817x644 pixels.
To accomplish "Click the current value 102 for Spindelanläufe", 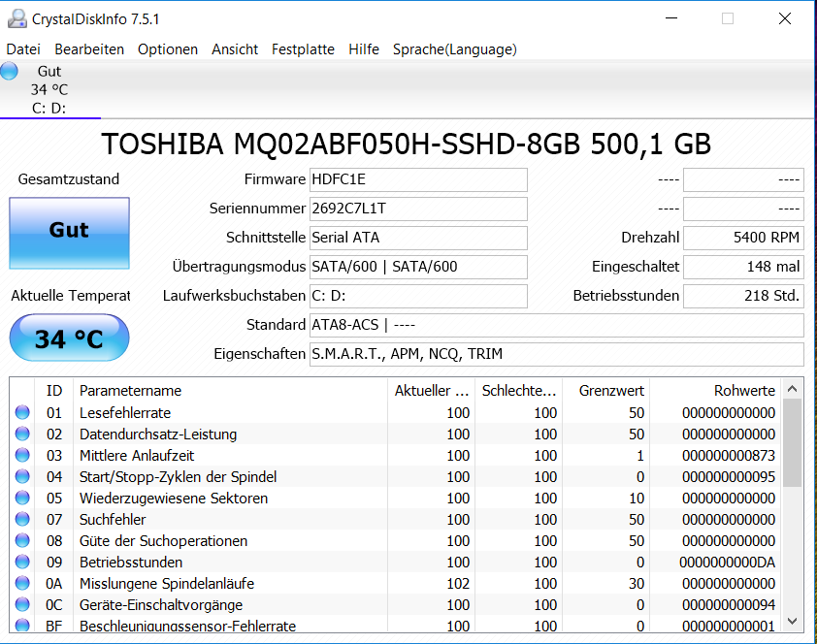I will (x=458, y=584).
